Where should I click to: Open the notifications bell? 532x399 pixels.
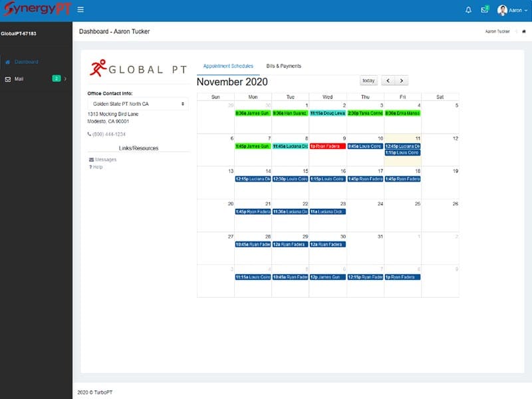point(468,10)
